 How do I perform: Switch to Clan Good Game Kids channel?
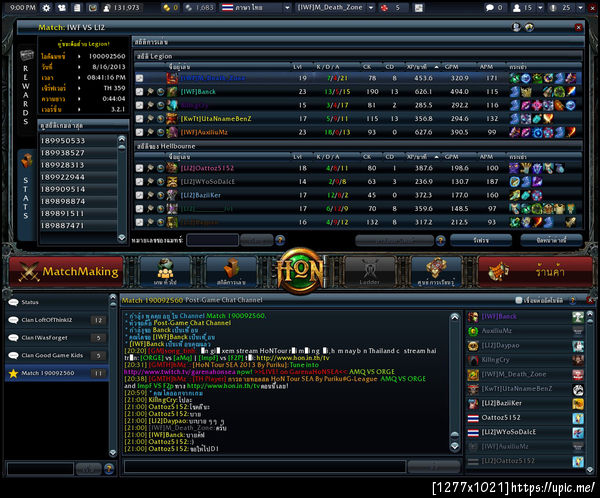click(57, 356)
